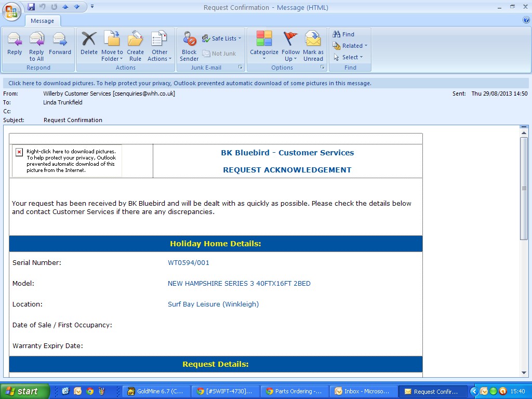
Task: Click Holiday Home Details header
Action: [x=216, y=244]
